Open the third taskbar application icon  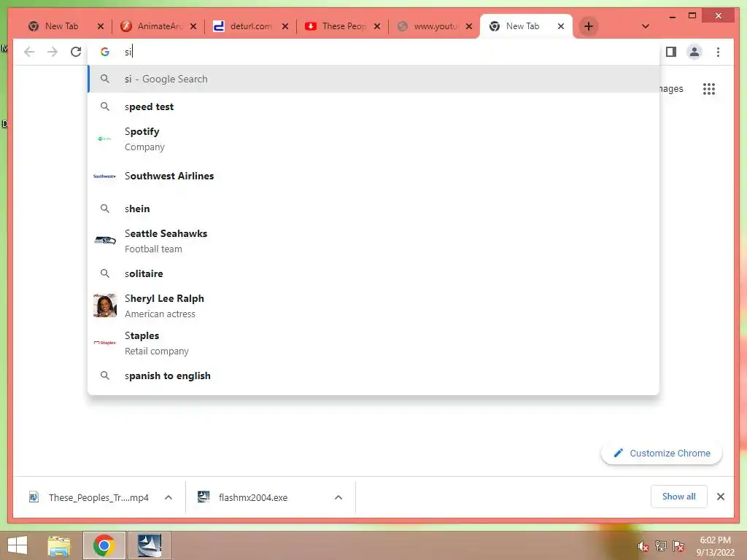(149, 545)
